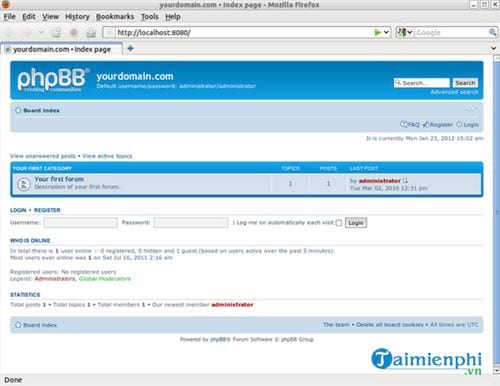500x386 pixels.
Task: Click the Back navigation arrow
Action: click(11, 33)
